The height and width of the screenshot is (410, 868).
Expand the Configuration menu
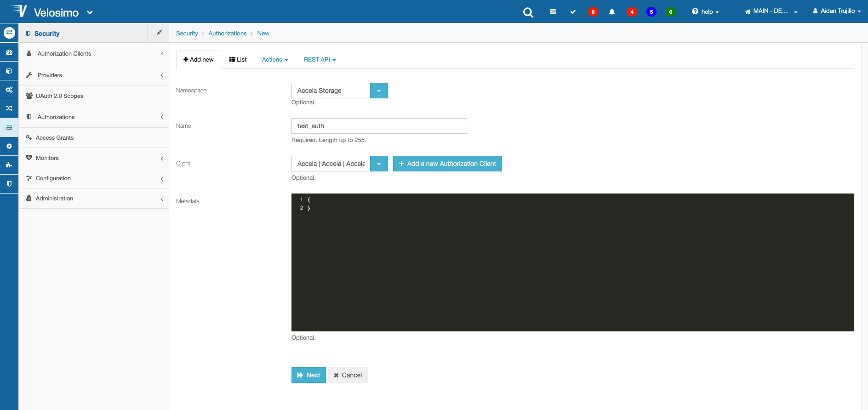pos(94,178)
